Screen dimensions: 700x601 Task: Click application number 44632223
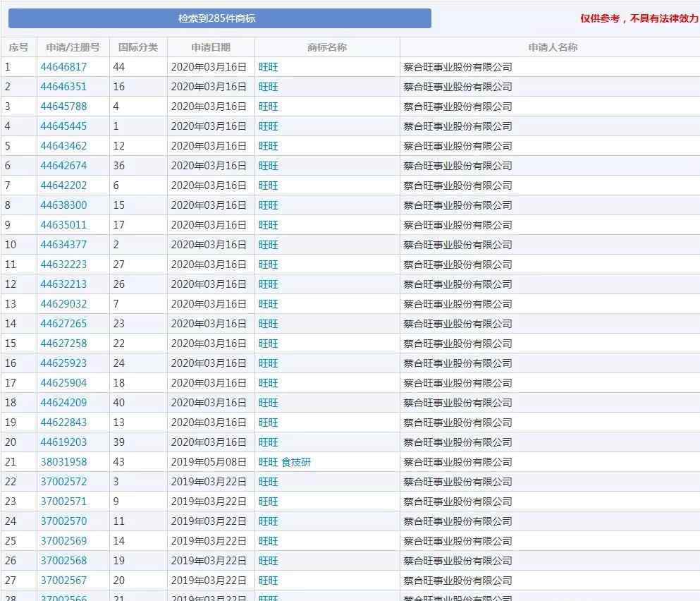(63, 265)
